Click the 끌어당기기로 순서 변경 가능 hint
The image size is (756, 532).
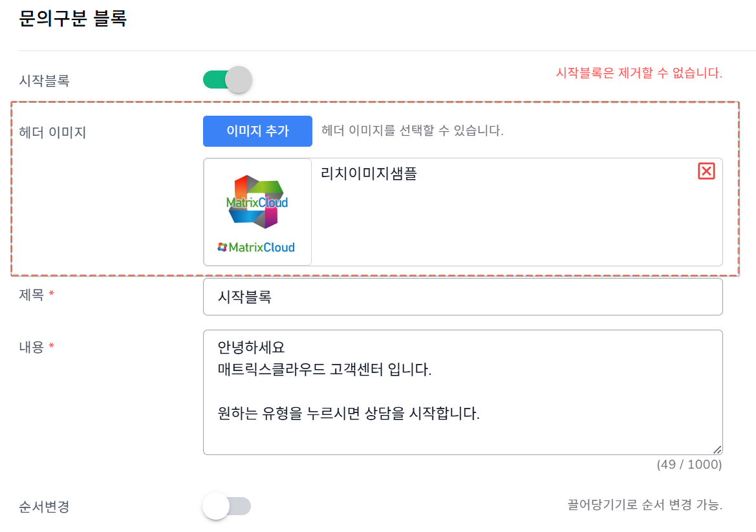[x=645, y=505]
